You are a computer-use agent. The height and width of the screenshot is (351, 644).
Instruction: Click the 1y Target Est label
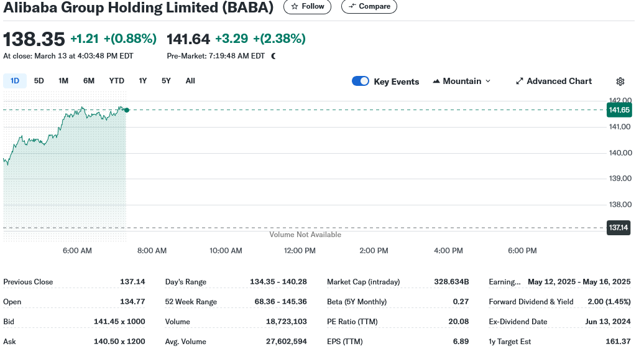510,342
